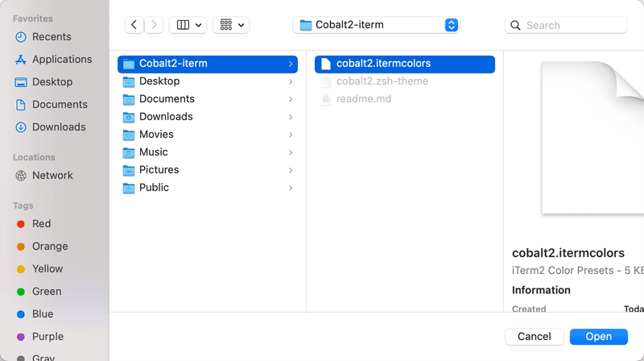The height and width of the screenshot is (361, 644).
Task: Click the file preview thumbnail
Action: (592, 138)
